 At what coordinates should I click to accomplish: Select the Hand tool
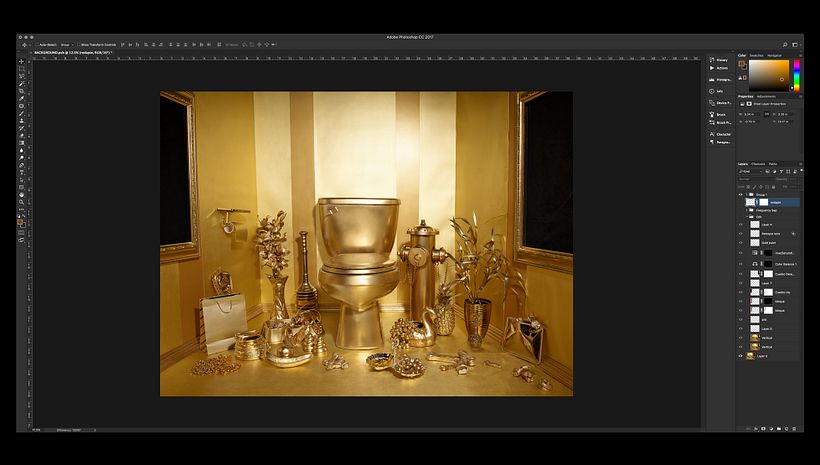pyautogui.click(x=21, y=195)
